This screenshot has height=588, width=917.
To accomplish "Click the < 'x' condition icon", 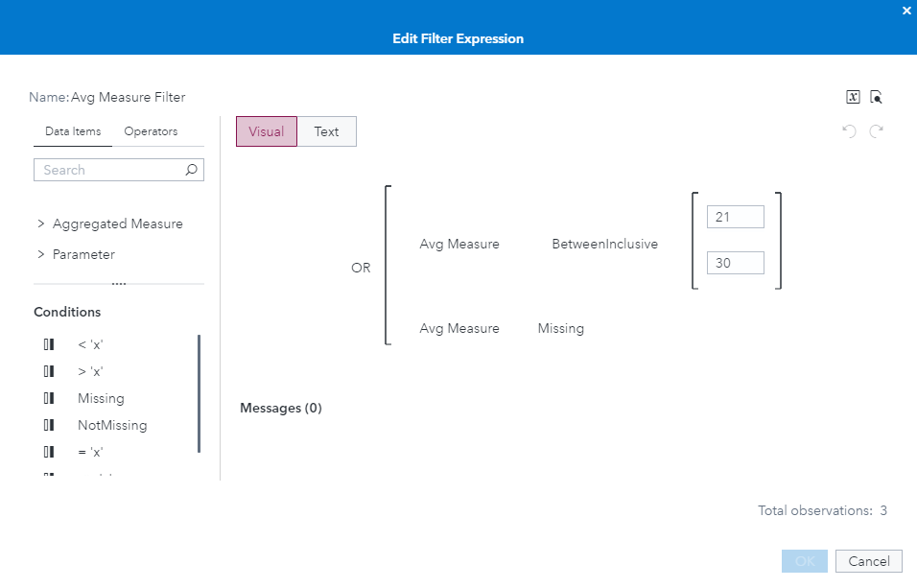I will click(x=49, y=344).
